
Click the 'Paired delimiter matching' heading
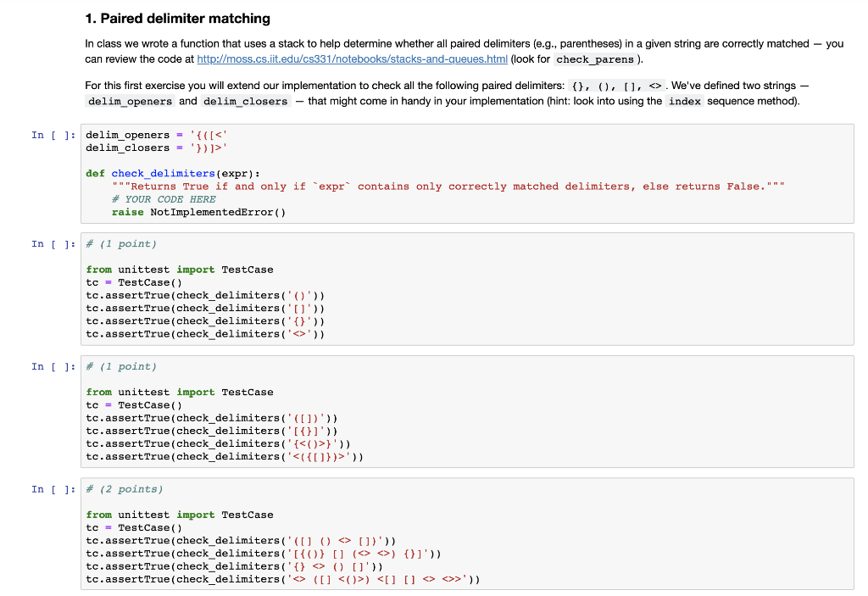[x=178, y=19]
